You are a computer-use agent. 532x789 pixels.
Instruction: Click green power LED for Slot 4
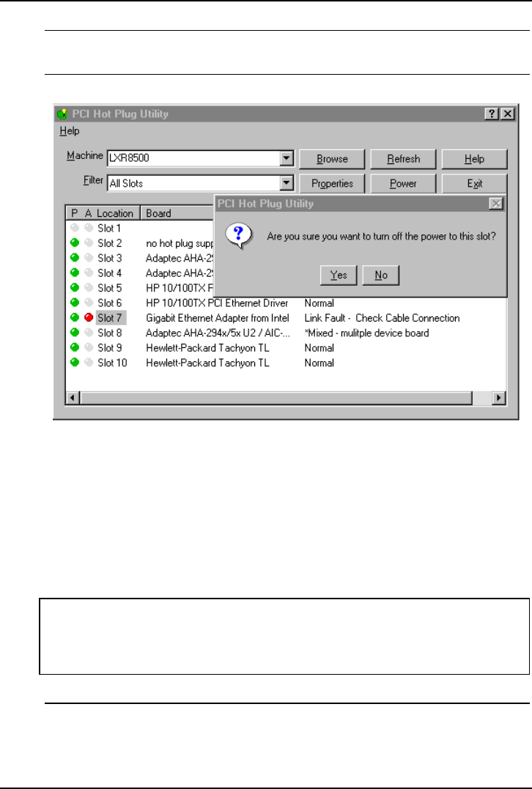coord(75,273)
